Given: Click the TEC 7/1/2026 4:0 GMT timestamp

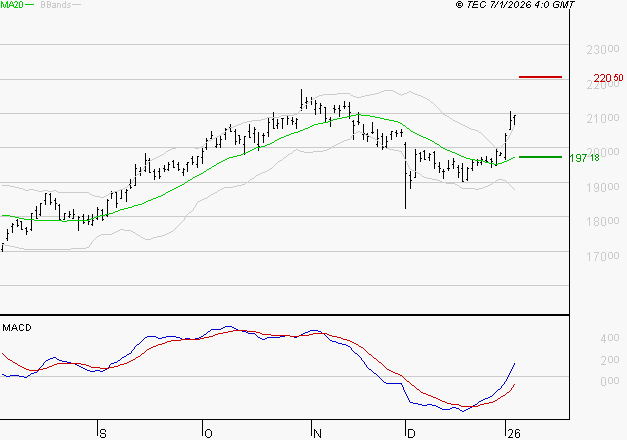Looking at the screenshot, I should [x=515, y=4].
